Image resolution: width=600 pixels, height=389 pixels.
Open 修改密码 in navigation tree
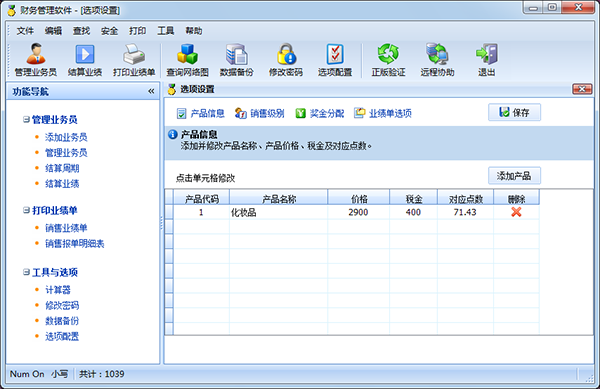pyautogui.click(x=62, y=305)
